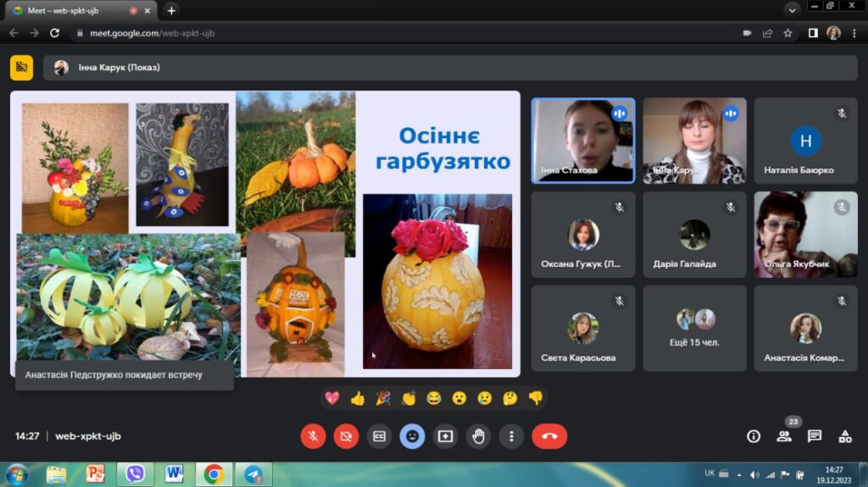Image resolution: width=868 pixels, height=487 pixels.
Task: Leave the call with red hang-up button
Action: tap(549, 436)
